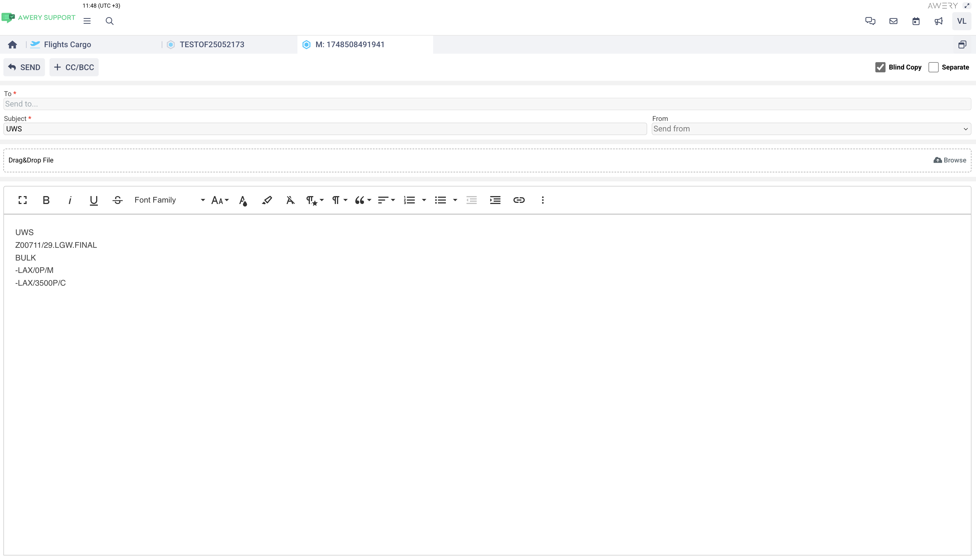This screenshot has width=976, height=560.
Task: Toggle bold formatting
Action: click(x=46, y=200)
